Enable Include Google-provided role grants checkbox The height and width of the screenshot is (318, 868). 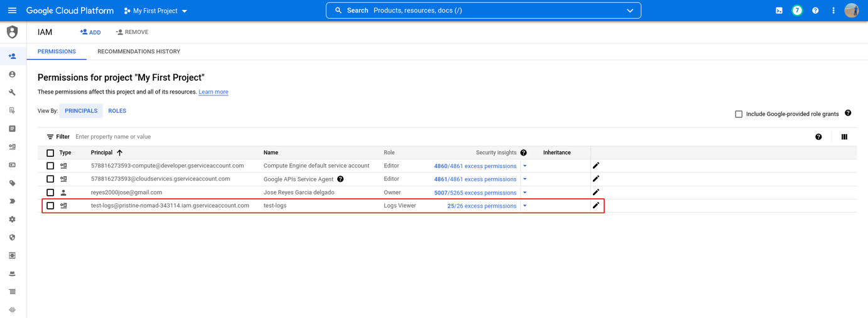tap(739, 114)
